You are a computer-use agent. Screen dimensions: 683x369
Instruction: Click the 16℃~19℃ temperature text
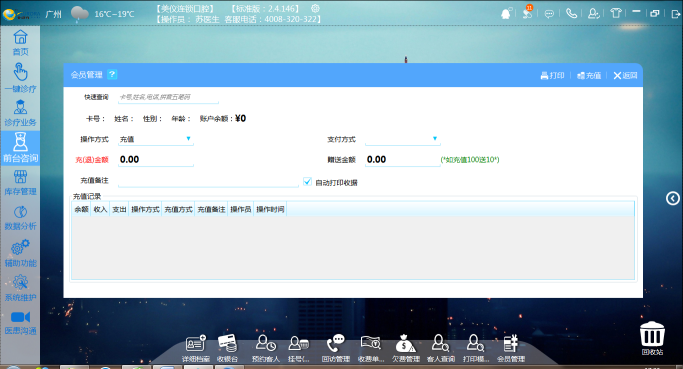coord(115,14)
